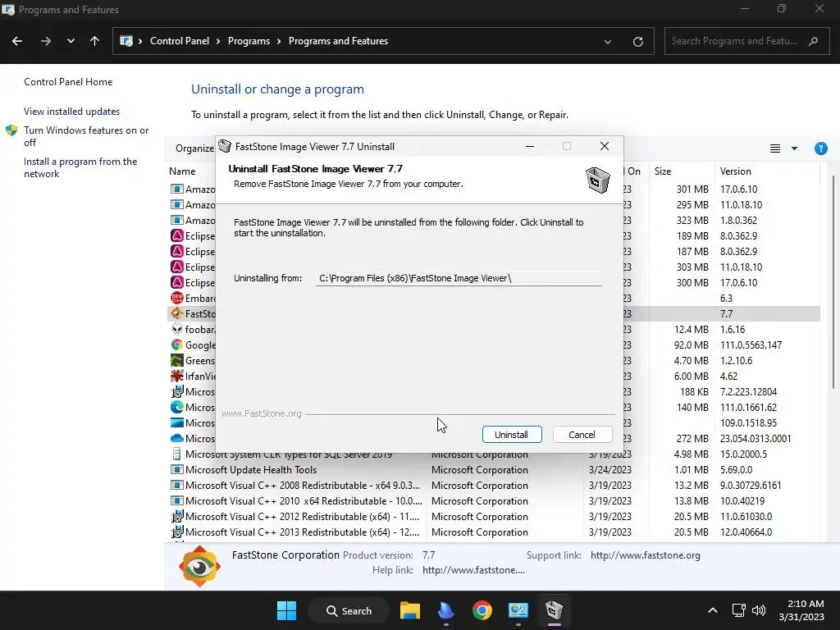Open FastStone uninstaller taskbar icon

554,610
